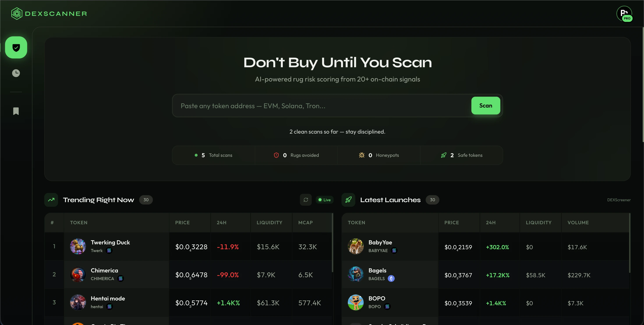Open the Twerking Duck token name
The width and height of the screenshot is (644, 325).
tap(110, 242)
